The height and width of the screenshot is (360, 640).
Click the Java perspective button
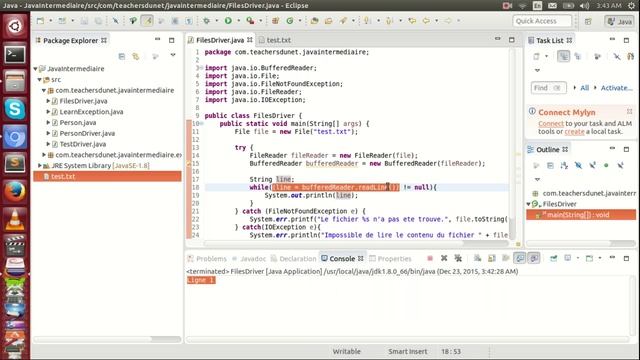(x=620, y=21)
